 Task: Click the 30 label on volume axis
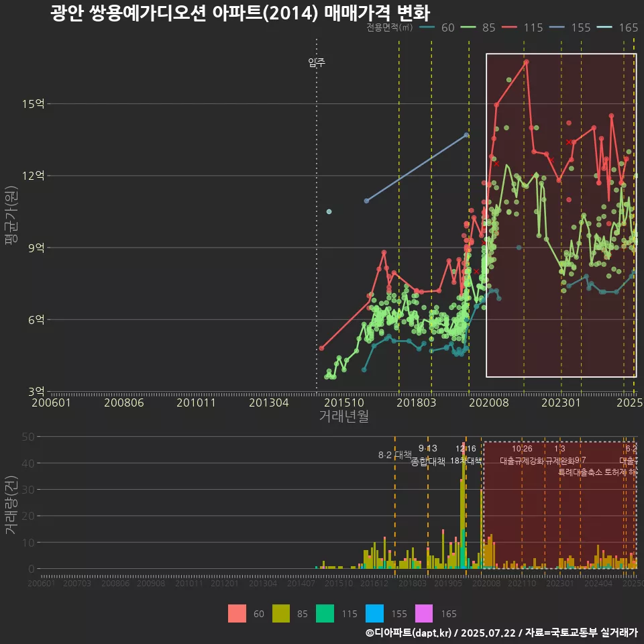pos(28,490)
